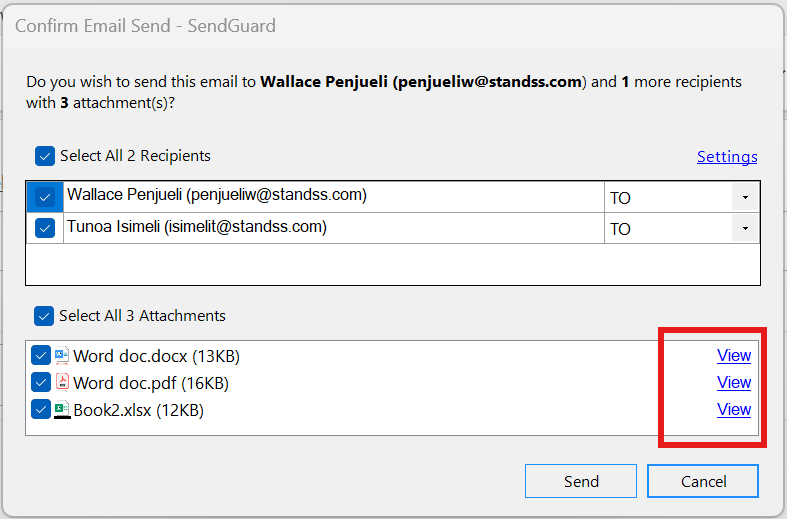Click the Word doc.docx (13KB) file name
The image size is (787, 519).
157,356
